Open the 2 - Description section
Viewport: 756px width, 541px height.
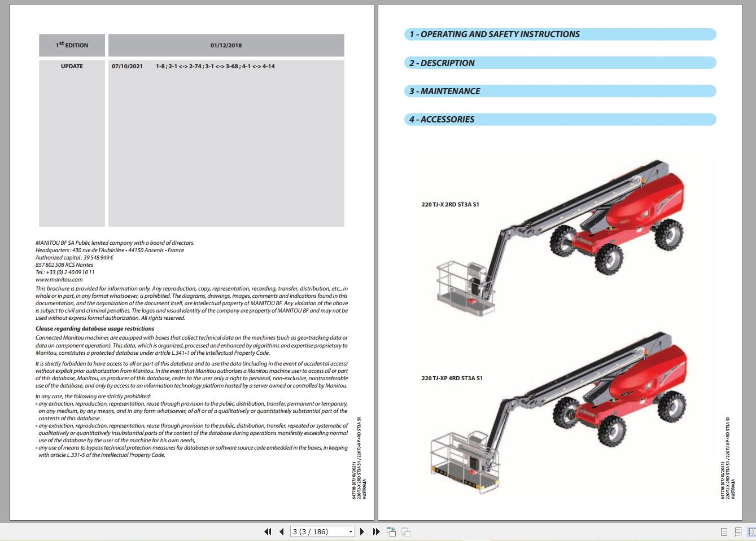(x=560, y=63)
